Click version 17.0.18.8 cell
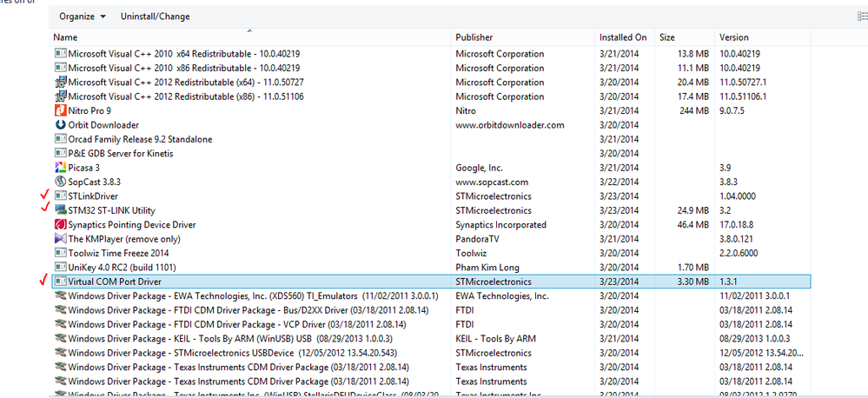The height and width of the screenshot is (398, 868). pyautogui.click(x=735, y=225)
